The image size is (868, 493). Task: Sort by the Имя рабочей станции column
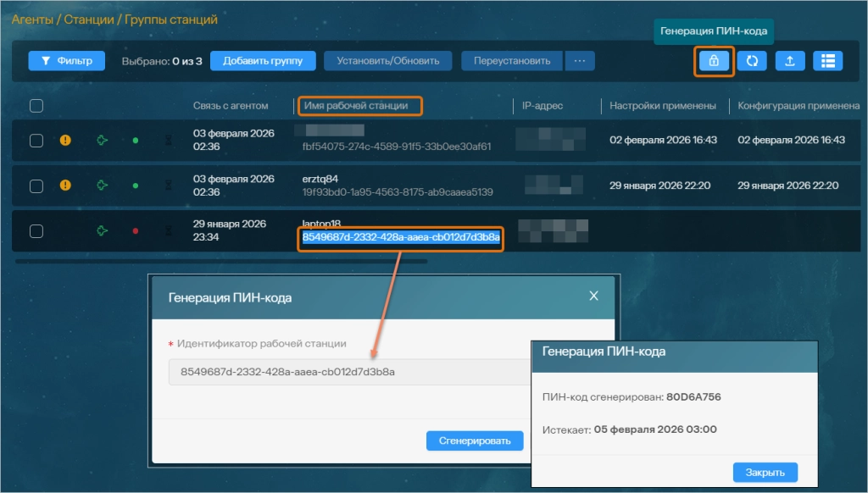pos(359,106)
